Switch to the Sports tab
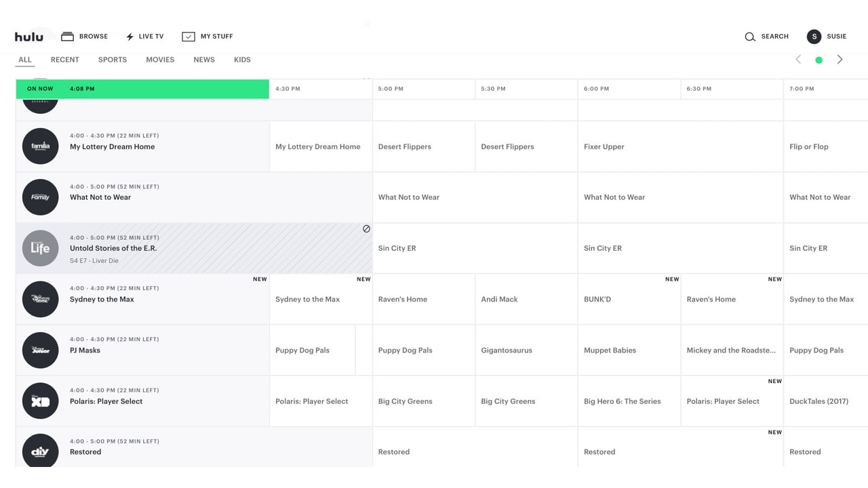 112,60
